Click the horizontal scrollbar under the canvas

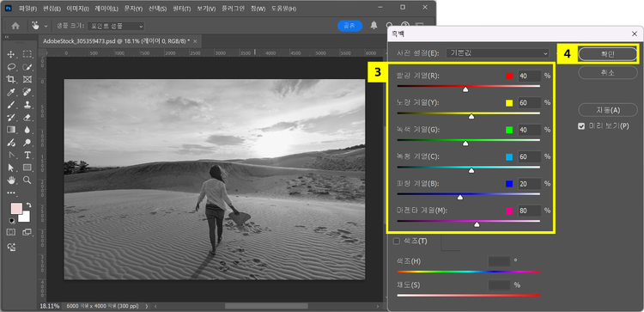pos(266,306)
